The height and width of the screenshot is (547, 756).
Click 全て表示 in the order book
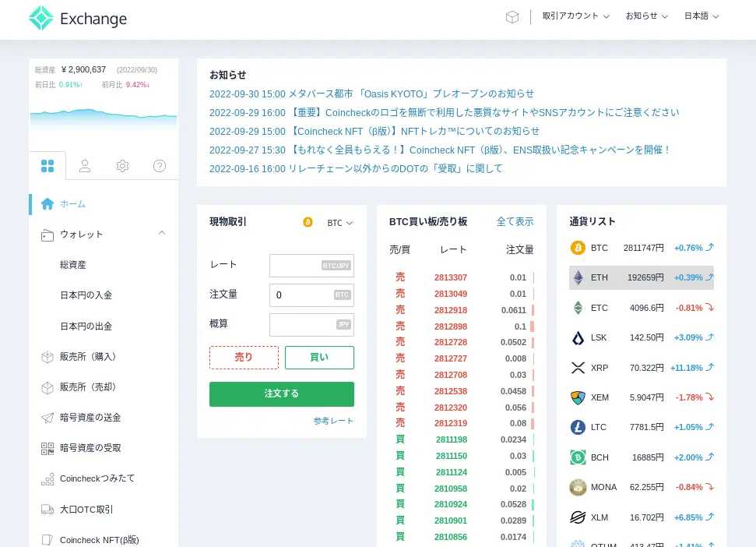pyautogui.click(x=515, y=221)
